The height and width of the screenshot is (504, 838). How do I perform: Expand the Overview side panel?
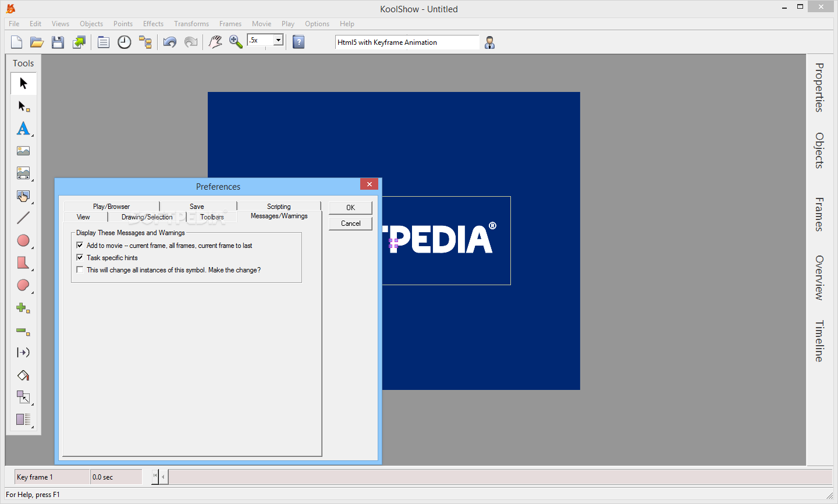pos(819,278)
